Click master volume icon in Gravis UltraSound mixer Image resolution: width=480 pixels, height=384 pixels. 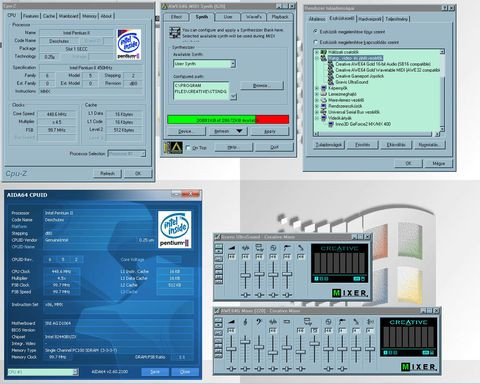232,248
